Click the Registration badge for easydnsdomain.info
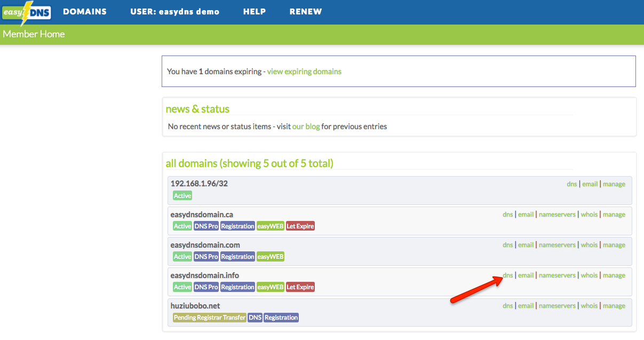The height and width of the screenshot is (340, 644). [237, 287]
